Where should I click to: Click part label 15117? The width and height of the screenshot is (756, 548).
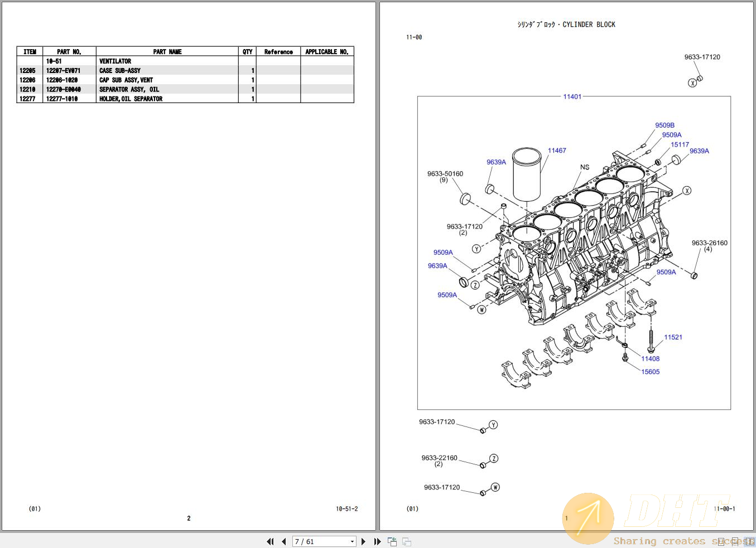point(680,144)
